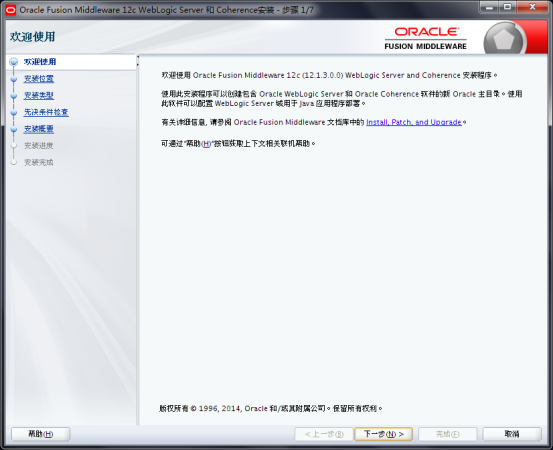Go to 安装类型 step in sidebar
Image resolution: width=553 pixels, height=450 pixels.
(39, 95)
